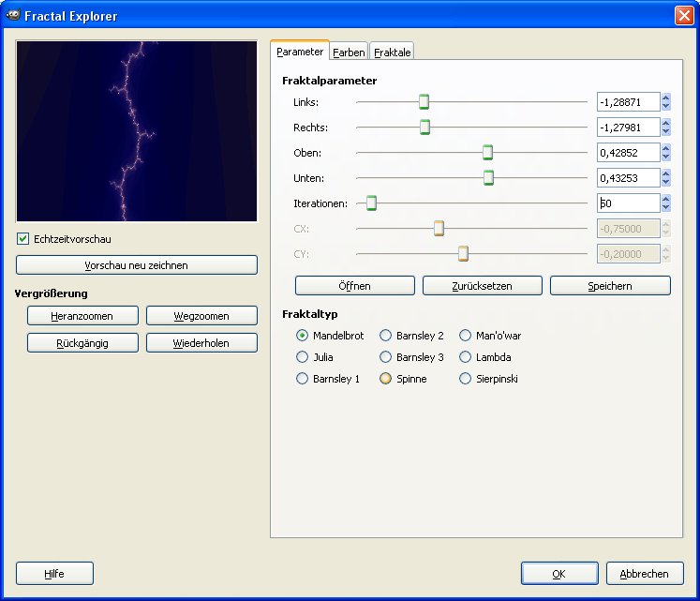Viewport: 700px width, 601px height.
Task: Click the Wiederholen button
Action: (x=201, y=343)
